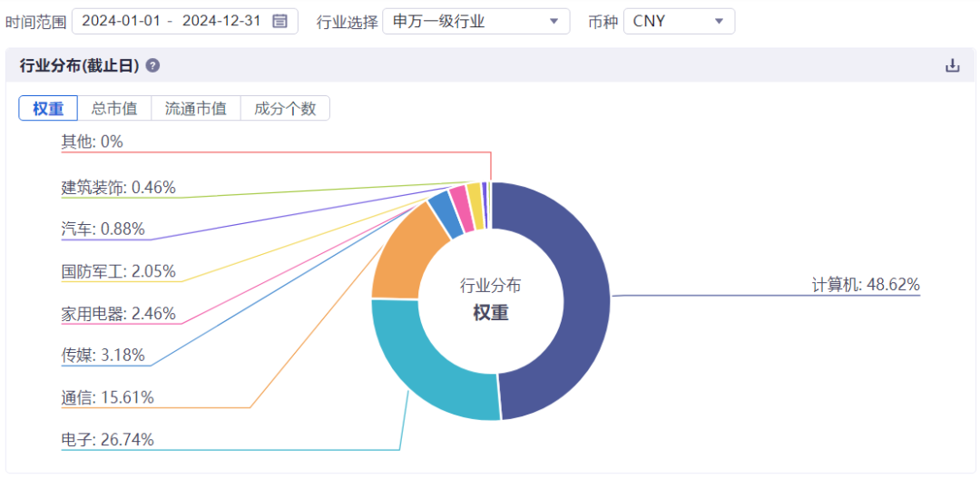Open the help tooltip beside 行业分布(截止日)
The image size is (980, 479).
point(152,65)
